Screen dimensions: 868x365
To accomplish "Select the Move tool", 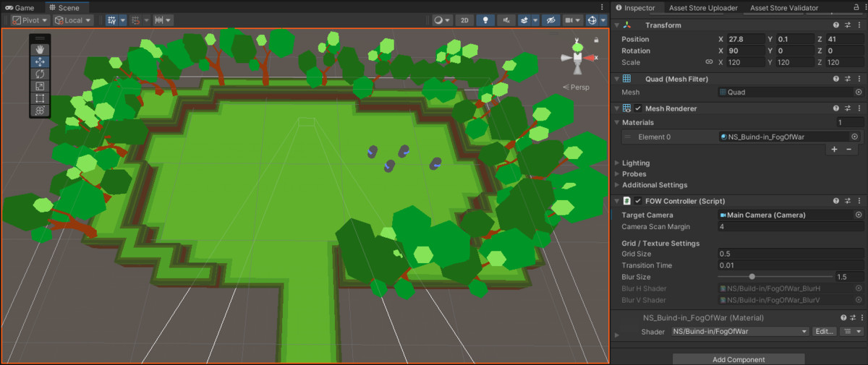I will 40,61.
